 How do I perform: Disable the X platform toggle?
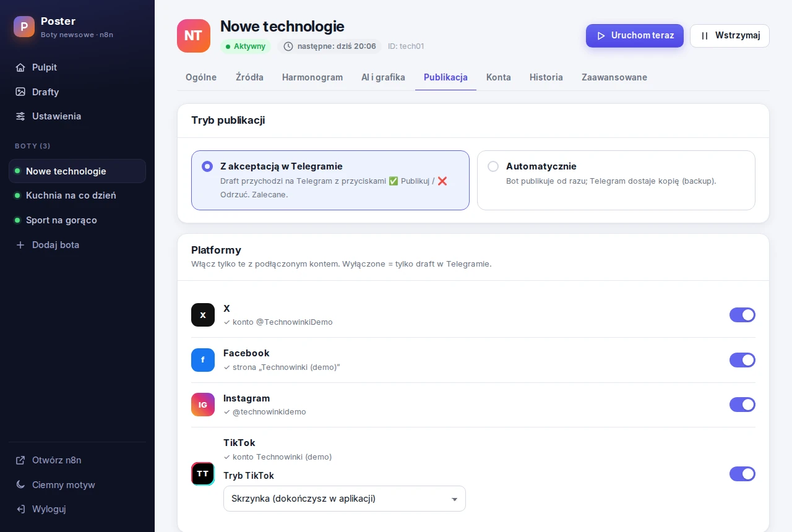[x=742, y=315]
